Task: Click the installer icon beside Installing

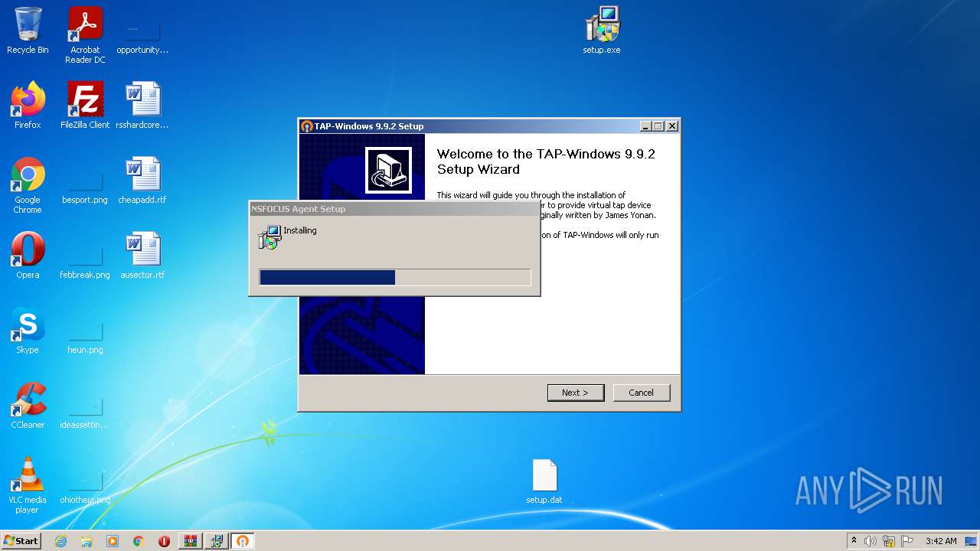Action: 269,237
